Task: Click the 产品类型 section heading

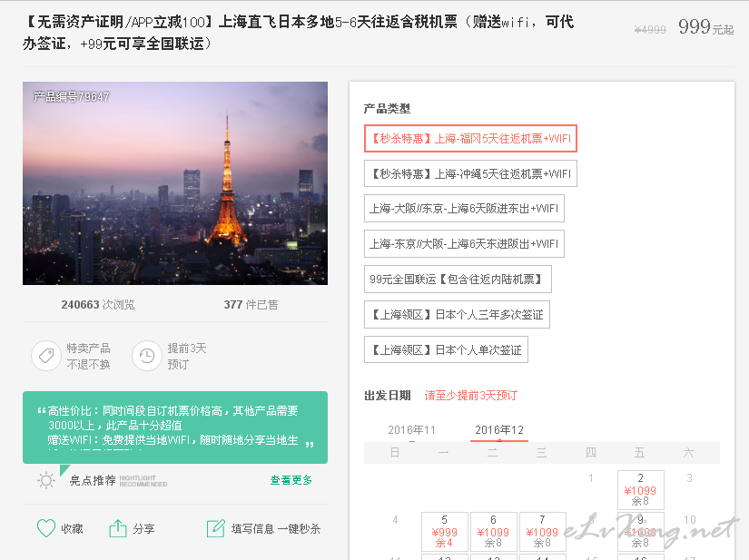Action: tap(387, 109)
